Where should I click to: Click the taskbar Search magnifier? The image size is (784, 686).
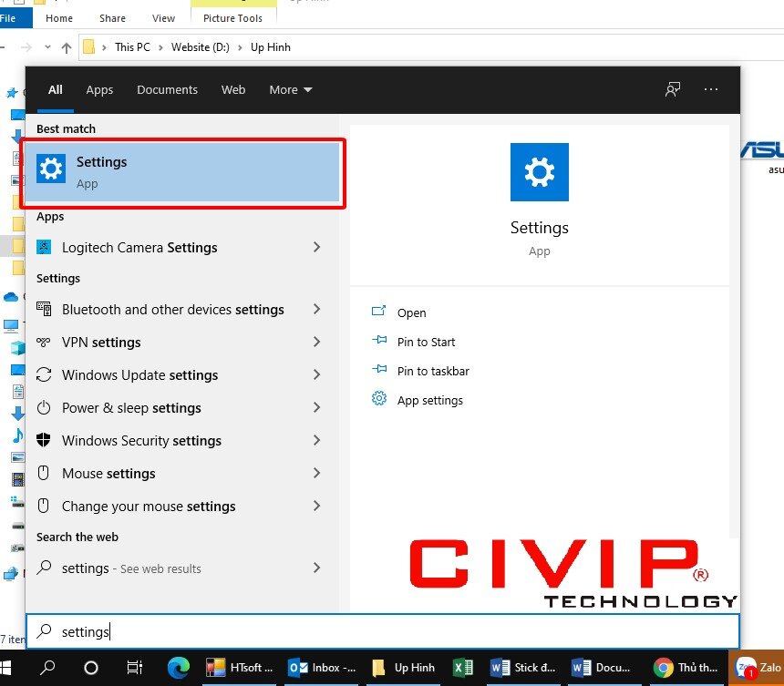point(47,668)
